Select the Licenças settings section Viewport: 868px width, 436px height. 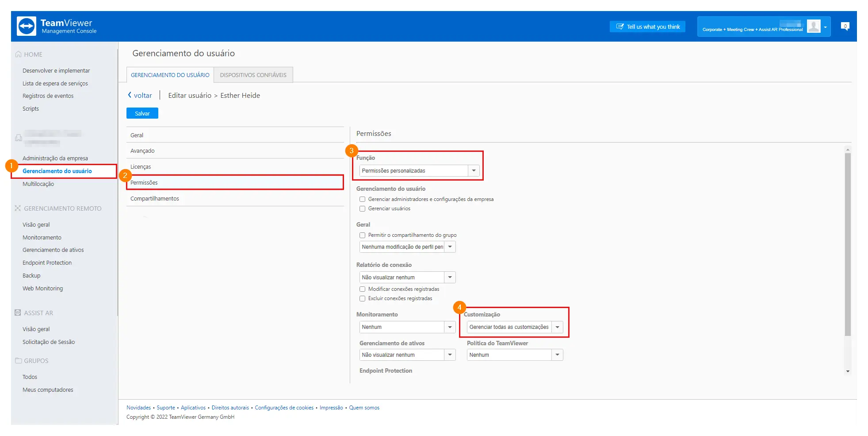(x=235, y=166)
